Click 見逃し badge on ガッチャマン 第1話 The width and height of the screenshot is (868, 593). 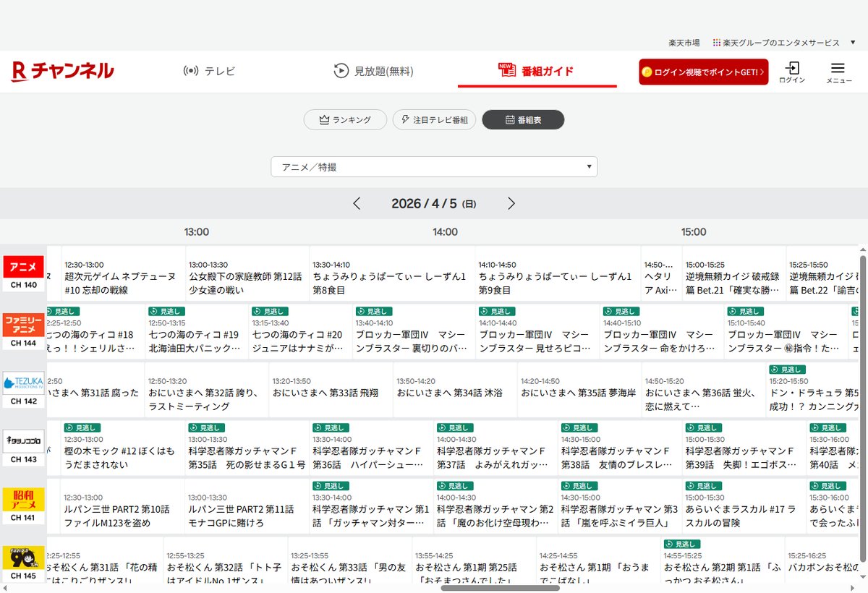click(331, 485)
